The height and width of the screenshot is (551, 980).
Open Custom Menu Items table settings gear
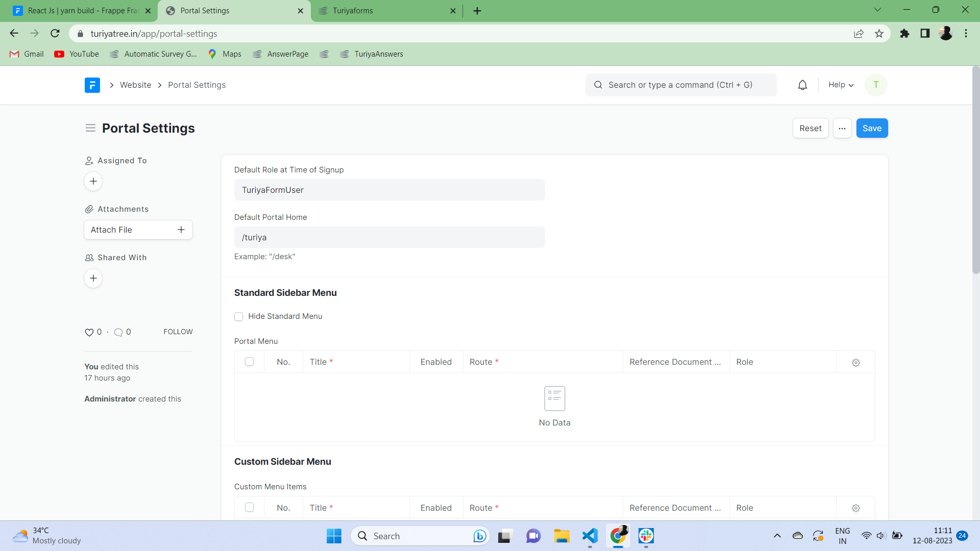point(856,508)
